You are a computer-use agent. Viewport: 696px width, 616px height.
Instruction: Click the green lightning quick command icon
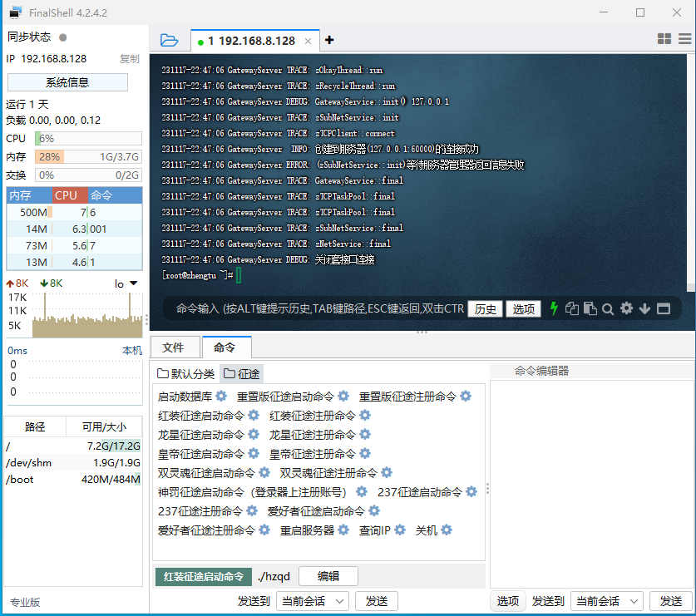point(554,308)
